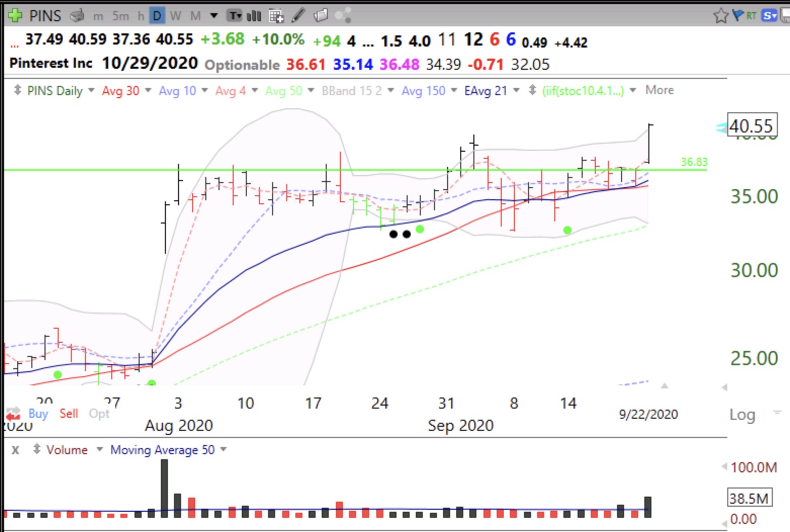Switch the chart to the hourly timeframe
Viewport: 790px width, 532px height.
pos(141,16)
